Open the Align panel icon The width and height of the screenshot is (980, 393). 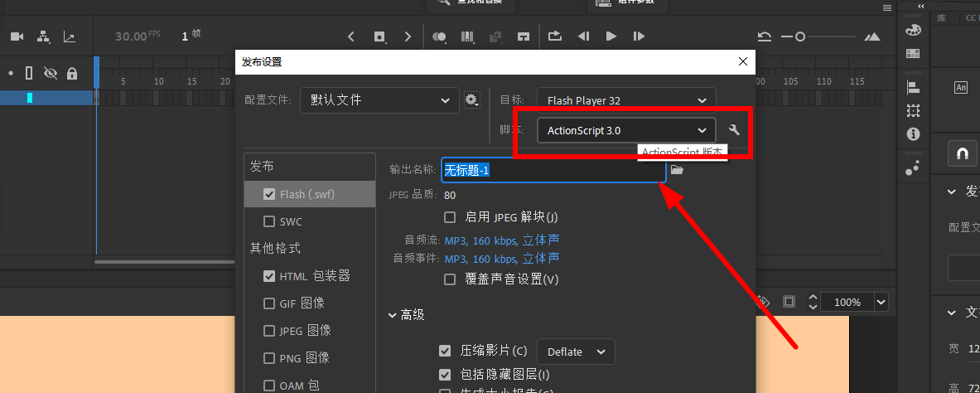(x=913, y=88)
